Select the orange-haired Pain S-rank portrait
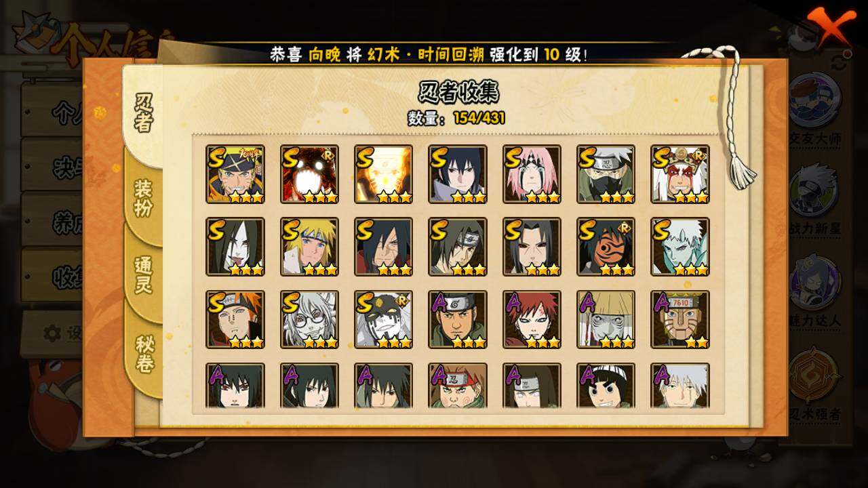The image size is (868, 488). [x=235, y=319]
